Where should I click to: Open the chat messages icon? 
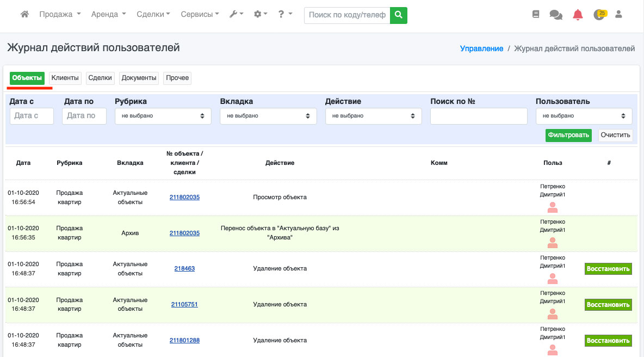point(556,15)
